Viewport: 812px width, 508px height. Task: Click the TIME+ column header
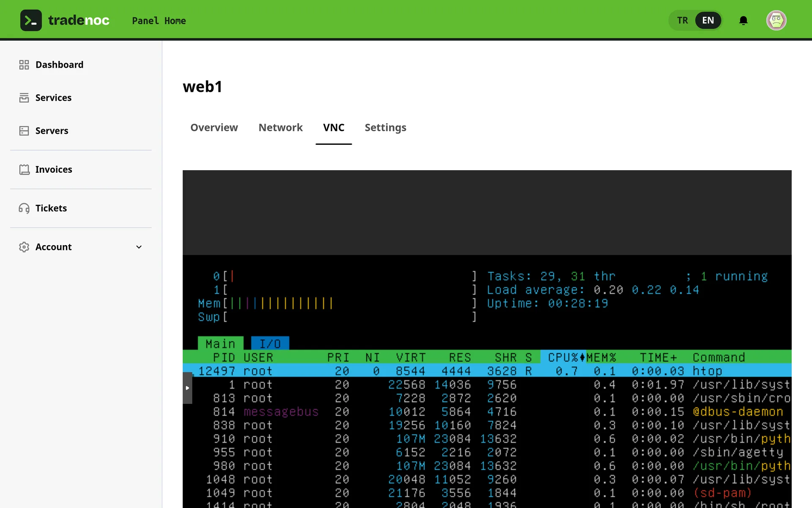tap(658, 357)
